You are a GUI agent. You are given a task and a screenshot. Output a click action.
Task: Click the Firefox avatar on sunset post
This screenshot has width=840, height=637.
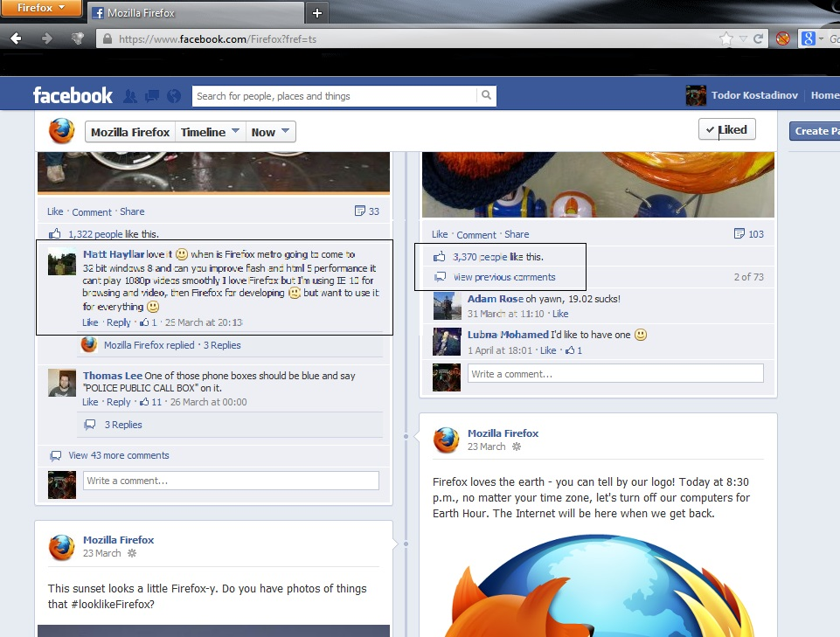(x=61, y=547)
